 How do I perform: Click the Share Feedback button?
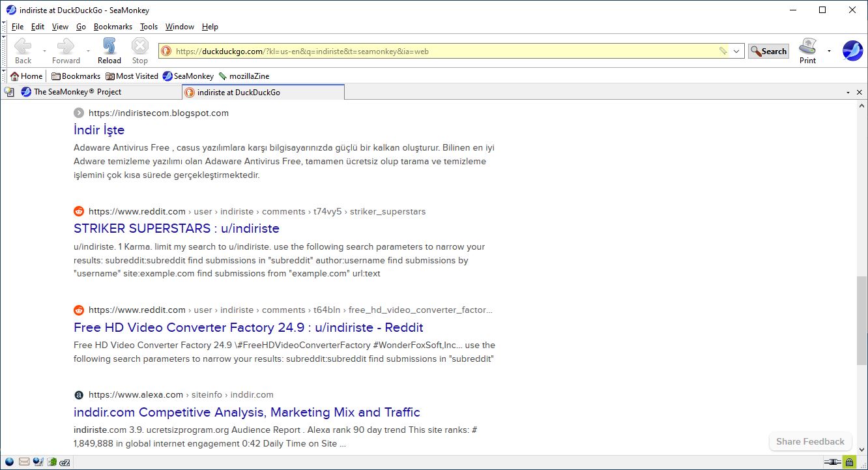[810, 441]
